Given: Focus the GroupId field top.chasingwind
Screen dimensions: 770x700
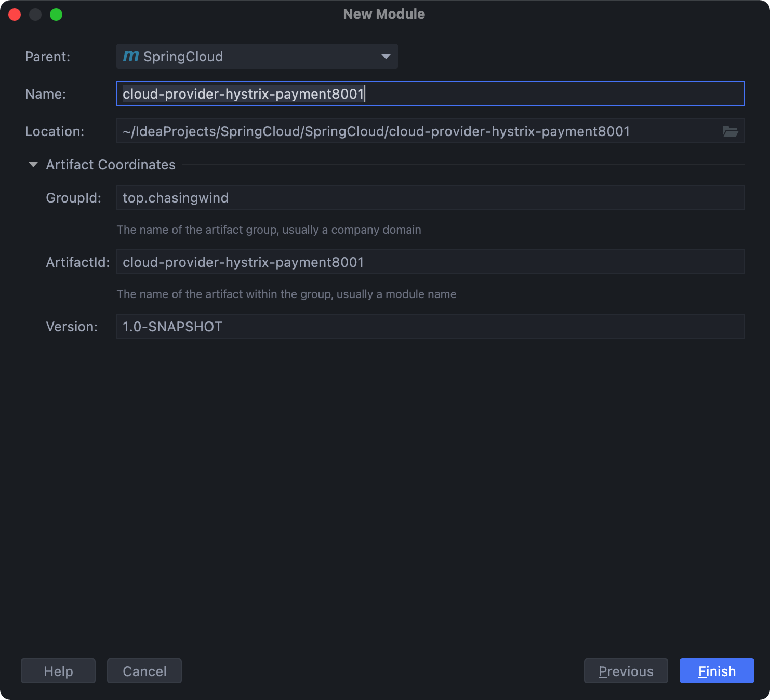Looking at the screenshot, I should pos(430,198).
